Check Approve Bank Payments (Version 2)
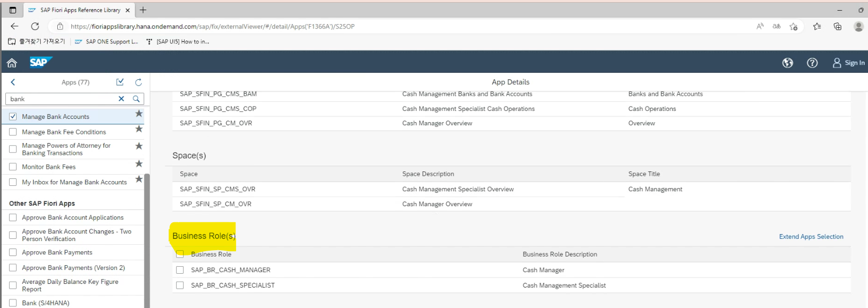The width and height of the screenshot is (868, 308). click(x=13, y=268)
